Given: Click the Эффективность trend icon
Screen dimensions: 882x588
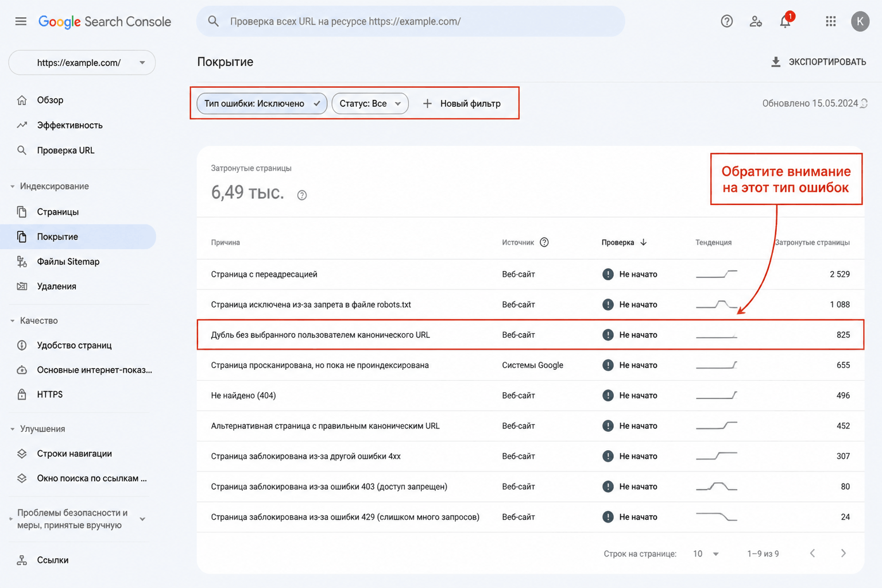Looking at the screenshot, I should click(x=22, y=125).
